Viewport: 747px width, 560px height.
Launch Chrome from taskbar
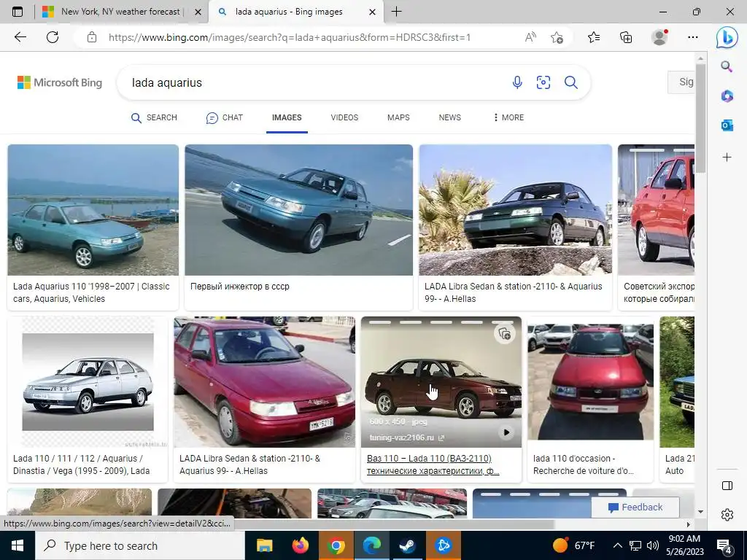(336, 545)
